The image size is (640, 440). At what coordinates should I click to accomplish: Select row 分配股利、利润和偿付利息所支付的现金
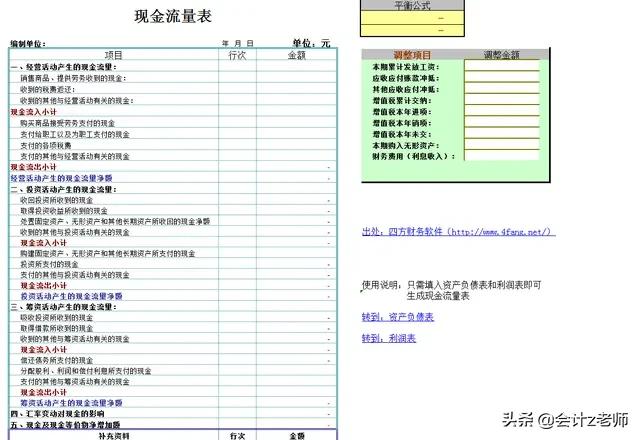[173, 371]
